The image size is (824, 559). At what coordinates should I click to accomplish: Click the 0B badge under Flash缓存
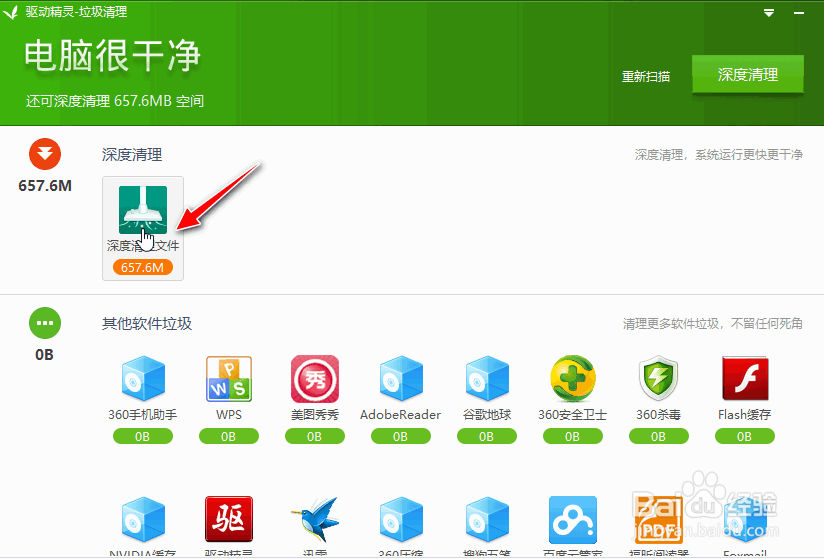point(745,436)
